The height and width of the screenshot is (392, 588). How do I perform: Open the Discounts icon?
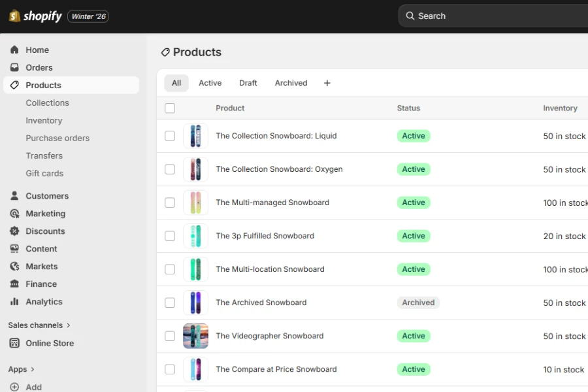coord(14,231)
